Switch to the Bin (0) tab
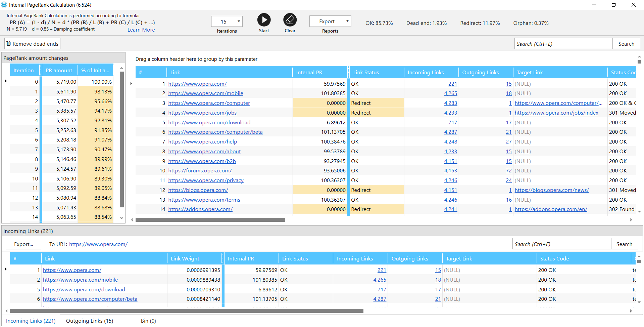644x327 pixels. [148, 321]
